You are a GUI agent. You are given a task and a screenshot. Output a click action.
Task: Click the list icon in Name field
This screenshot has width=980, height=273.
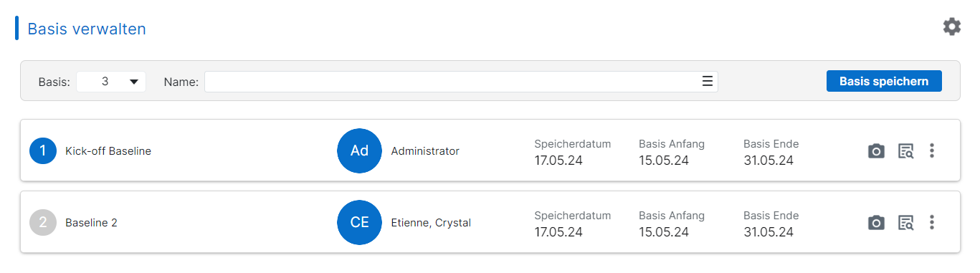708,82
